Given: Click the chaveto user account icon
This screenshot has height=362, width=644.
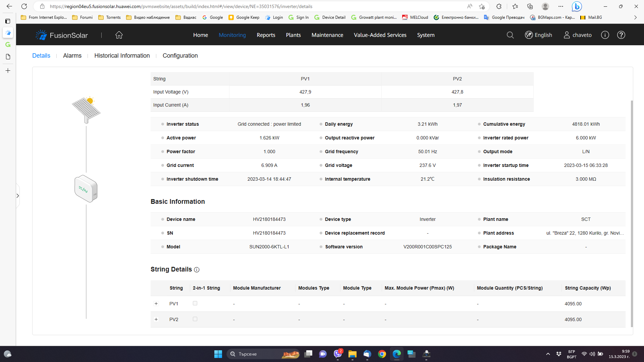Looking at the screenshot, I should click(567, 35).
